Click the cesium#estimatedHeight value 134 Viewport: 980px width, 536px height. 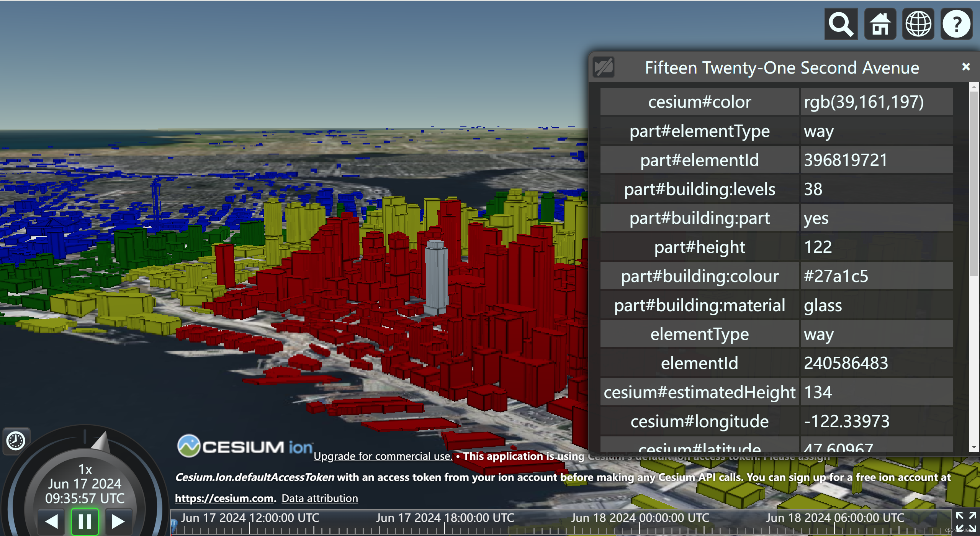click(818, 392)
